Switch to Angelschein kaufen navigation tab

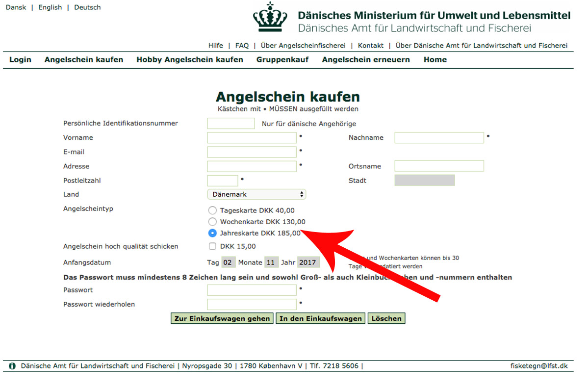83,59
